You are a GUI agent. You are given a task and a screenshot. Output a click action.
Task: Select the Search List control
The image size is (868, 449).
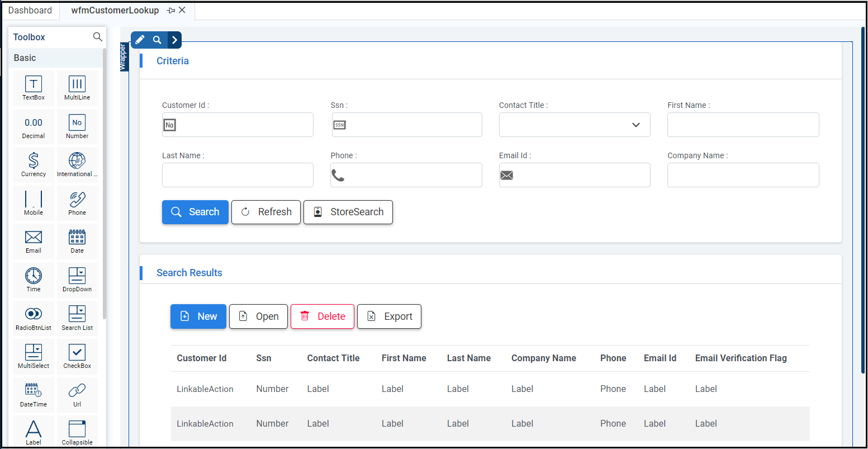click(77, 318)
